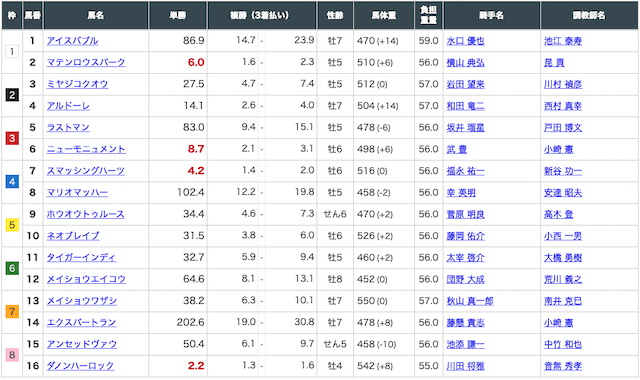Open trainer 小西 一男 profile
Screen dimensions: 640x380
point(563,236)
